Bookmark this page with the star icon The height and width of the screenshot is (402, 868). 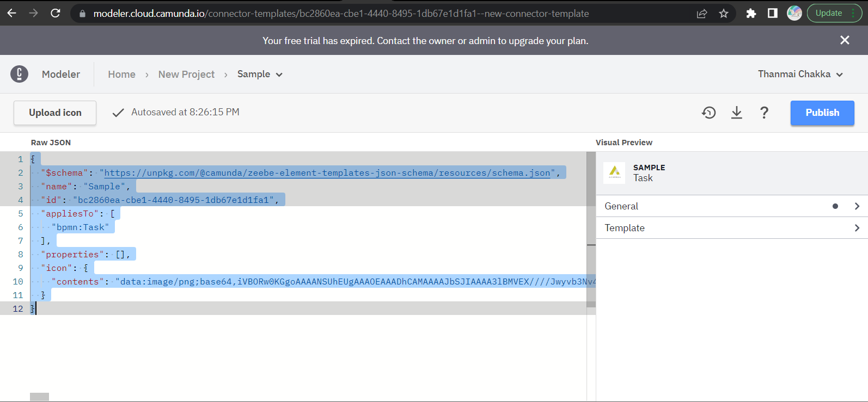tap(723, 14)
